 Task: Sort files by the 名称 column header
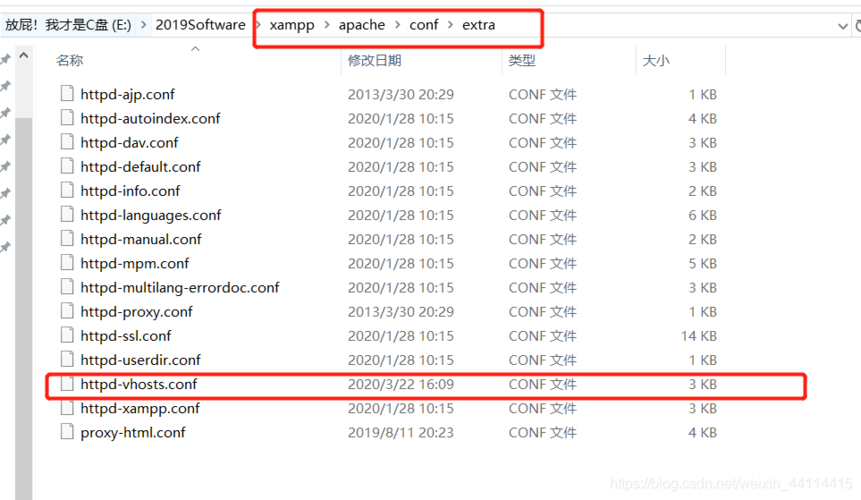pyautogui.click(x=70, y=61)
